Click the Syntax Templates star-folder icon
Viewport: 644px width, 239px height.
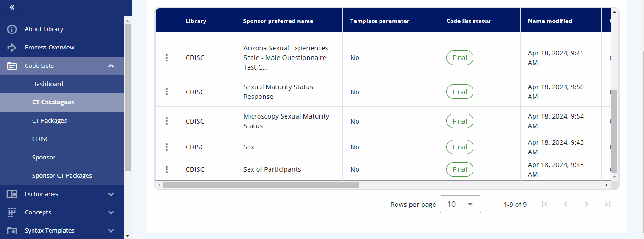point(12,231)
